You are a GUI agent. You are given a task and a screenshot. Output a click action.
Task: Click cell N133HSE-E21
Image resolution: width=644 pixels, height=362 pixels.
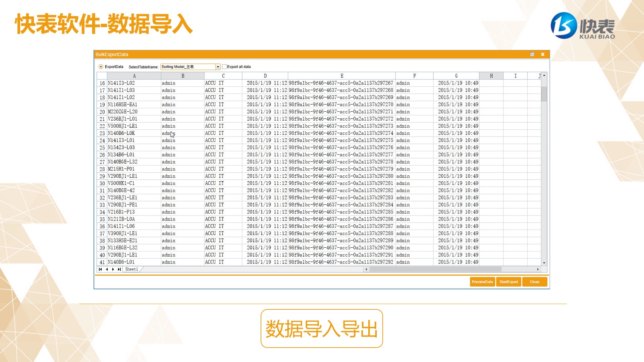(x=134, y=241)
